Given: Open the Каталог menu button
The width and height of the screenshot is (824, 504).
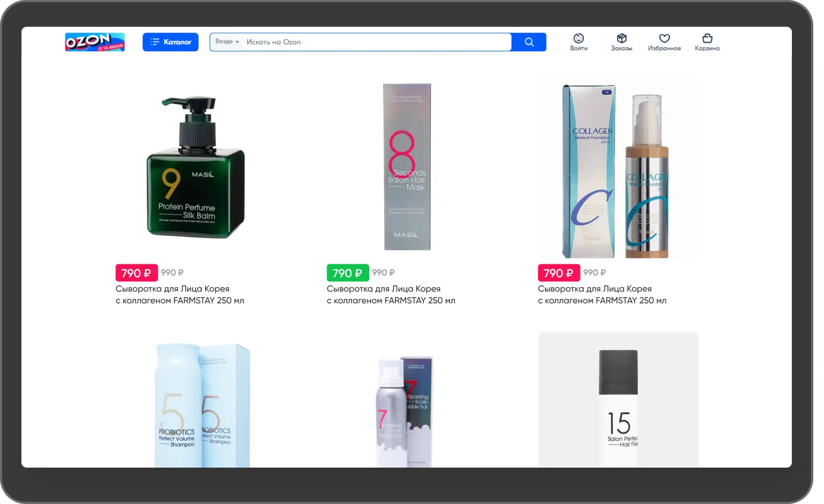Looking at the screenshot, I should click(x=170, y=42).
